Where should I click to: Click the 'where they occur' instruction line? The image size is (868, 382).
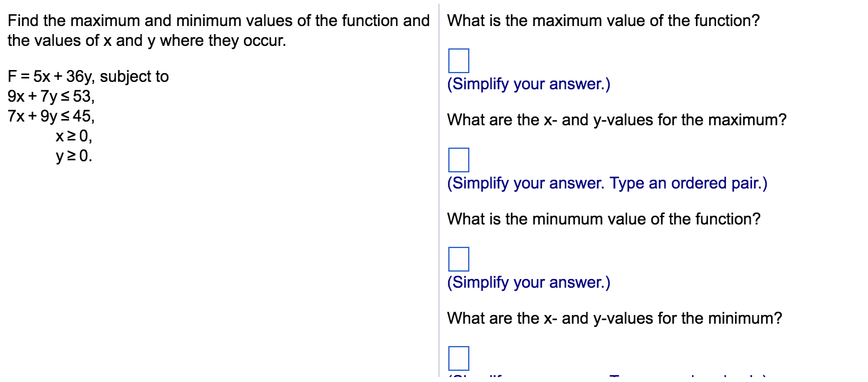pyautogui.click(x=147, y=42)
